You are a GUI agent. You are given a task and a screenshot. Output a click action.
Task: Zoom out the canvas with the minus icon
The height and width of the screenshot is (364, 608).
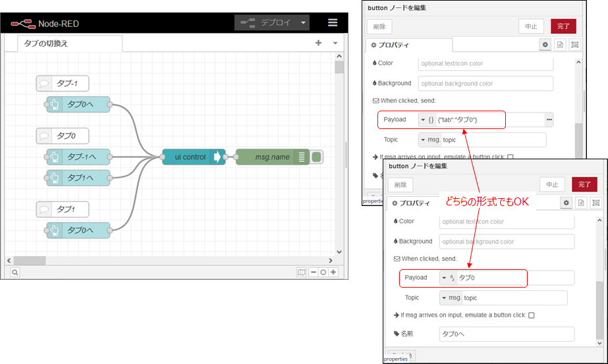coord(314,272)
